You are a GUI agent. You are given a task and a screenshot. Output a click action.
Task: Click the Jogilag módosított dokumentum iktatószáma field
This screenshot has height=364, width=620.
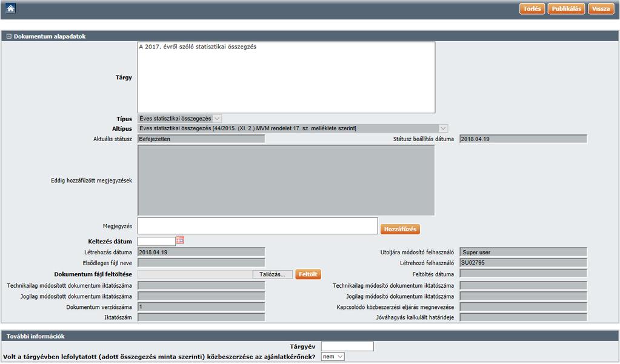coord(201,296)
